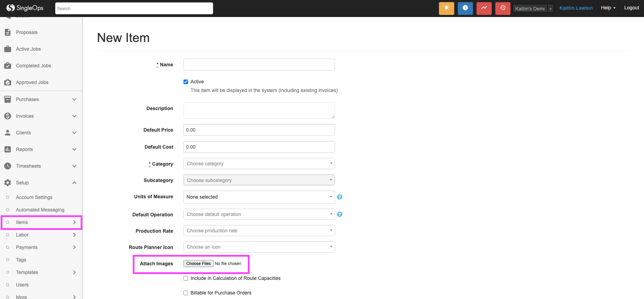Click the blue clock icon button
Image resolution: width=644 pixels, height=299 pixels.
click(x=465, y=8)
